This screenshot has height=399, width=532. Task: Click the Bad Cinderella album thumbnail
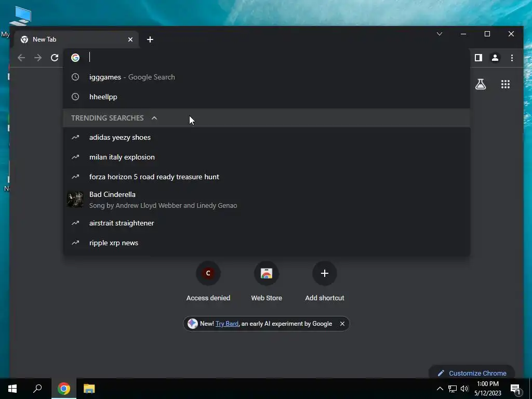click(x=75, y=199)
